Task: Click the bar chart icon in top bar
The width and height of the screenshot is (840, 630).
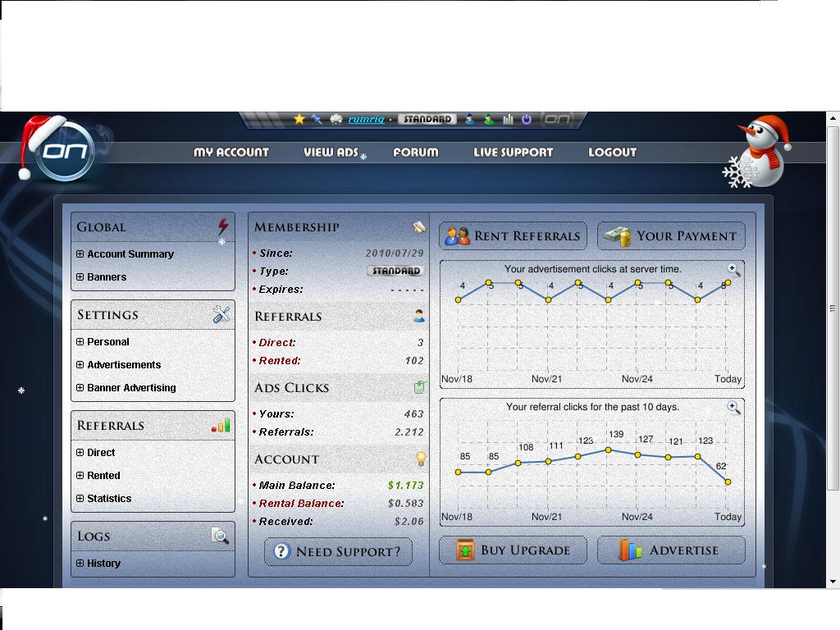Action: coord(508,119)
